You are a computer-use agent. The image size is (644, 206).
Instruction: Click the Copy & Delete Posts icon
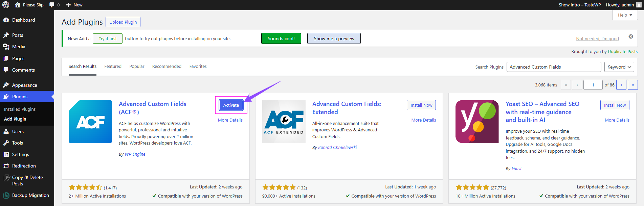6,178
